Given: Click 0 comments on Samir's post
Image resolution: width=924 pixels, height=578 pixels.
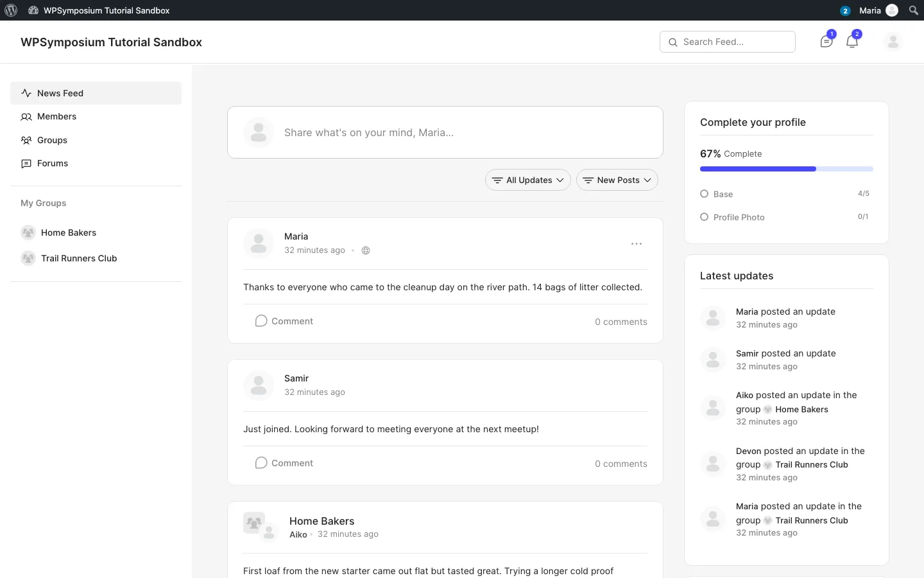Looking at the screenshot, I should pos(620,464).
